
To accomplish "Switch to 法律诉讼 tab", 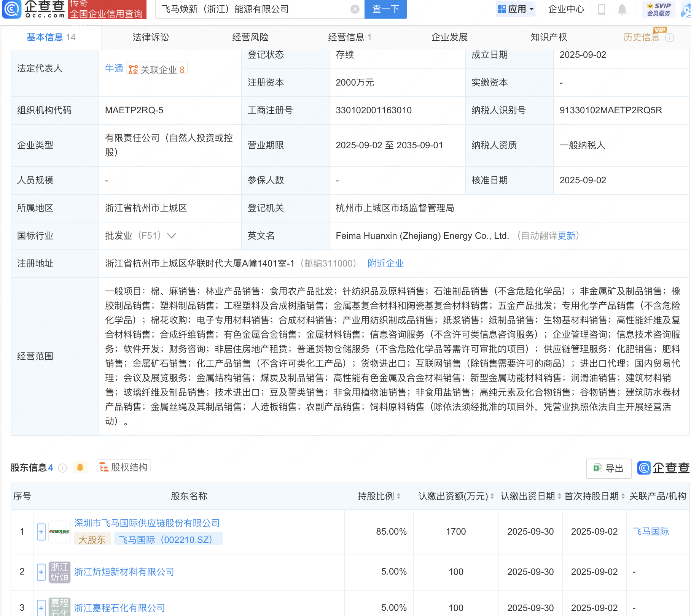I will [x=151, y=37].
